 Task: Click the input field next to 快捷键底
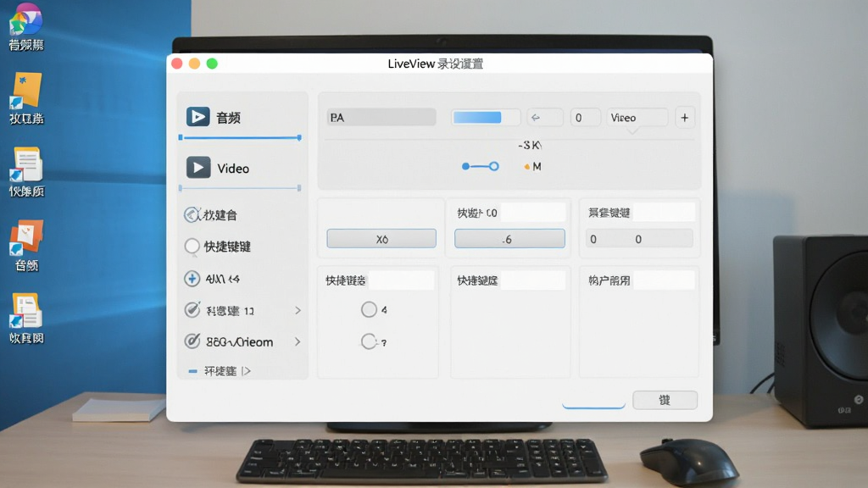click(532, 280)
